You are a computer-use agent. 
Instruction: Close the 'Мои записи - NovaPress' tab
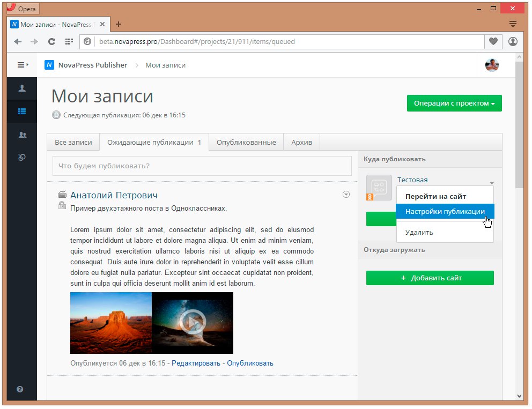tap(102, 24)
